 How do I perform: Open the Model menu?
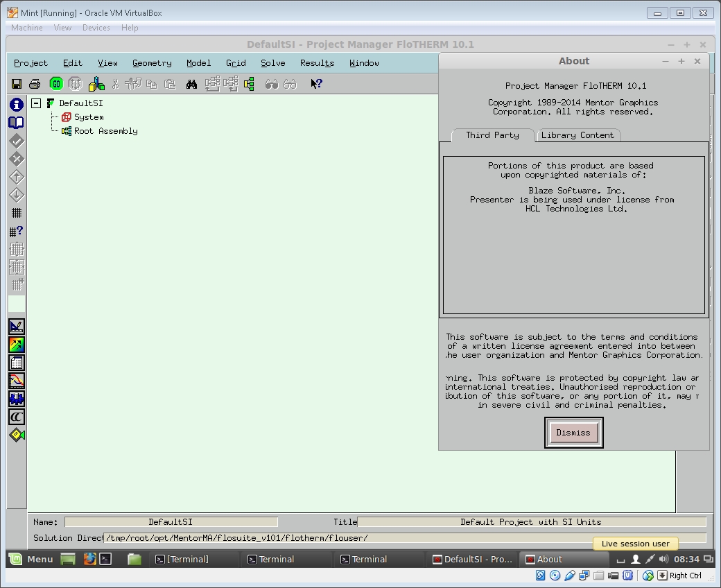(199, 63)
